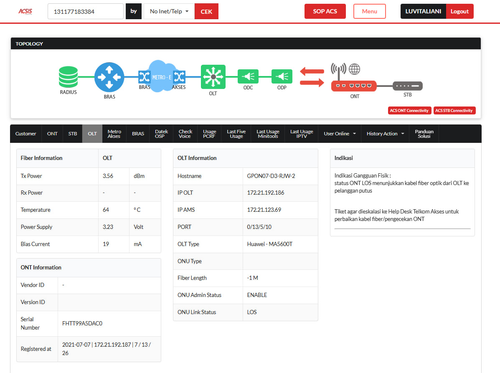
Task: Open the Metro Akses tab
Action: point(114,134)
